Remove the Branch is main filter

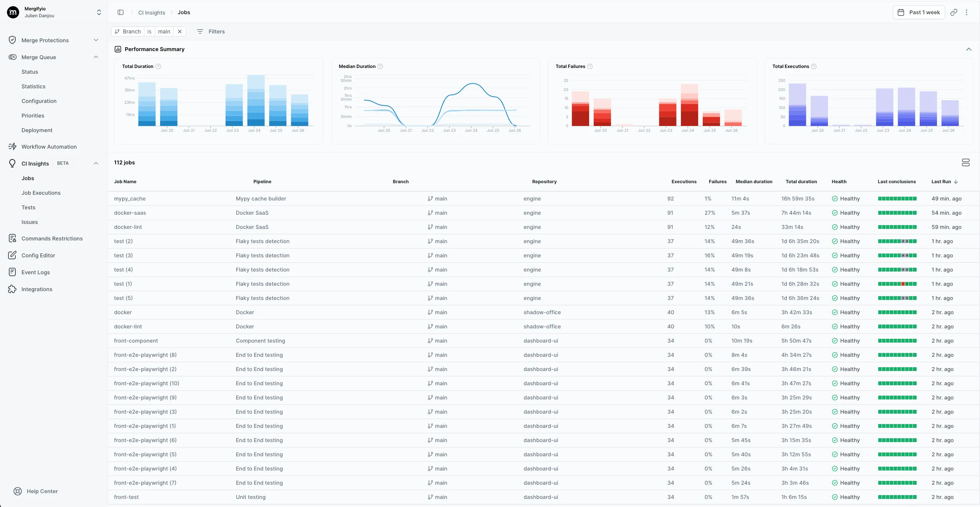(179, 31)
